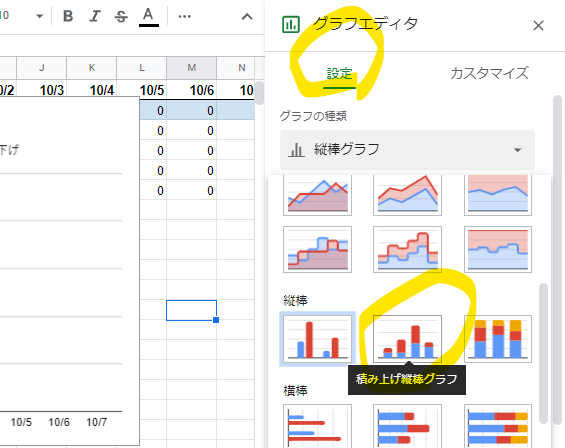The height and width of the screenshot is (448, 565).
Task: Click the editor panel outer scrollbar
Action: [x=557, y=260]
